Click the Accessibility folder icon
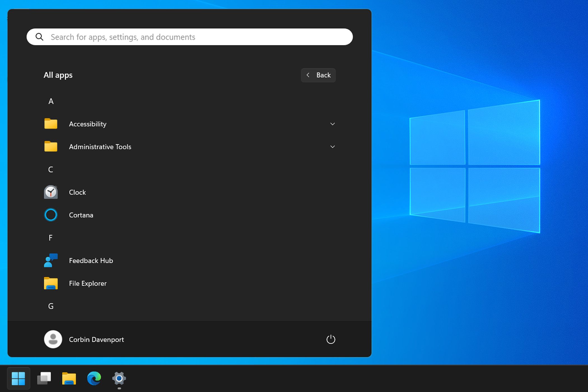Viewport: 588px width, 392px height. [51, 123]
